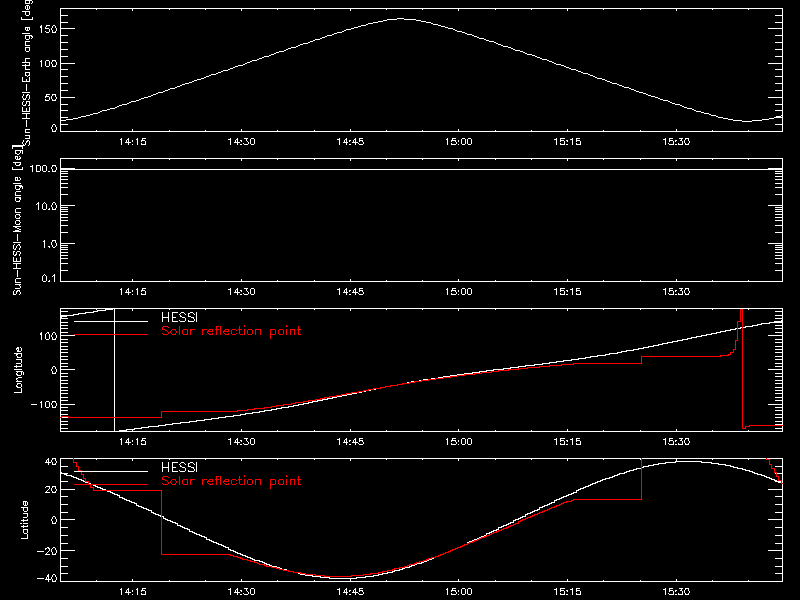Click the Sun-HESSI-Moon angle axis title
800x600 pixels.
(17, 219)
